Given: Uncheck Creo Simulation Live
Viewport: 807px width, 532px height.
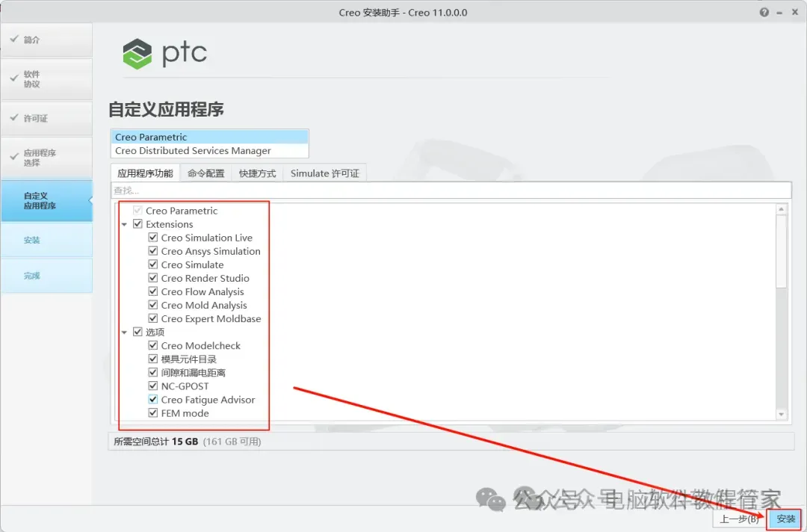Looking at the screenshot, I should (153, 237).
